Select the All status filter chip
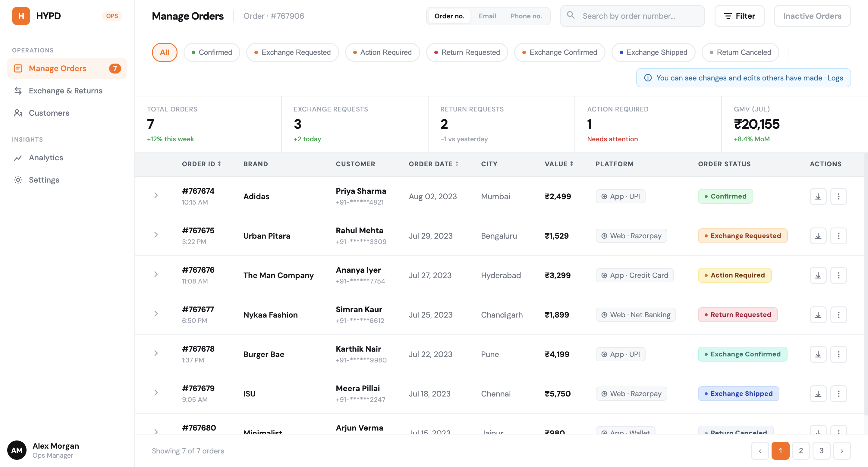The image size is (868, 467). click(x=165, y=52)
